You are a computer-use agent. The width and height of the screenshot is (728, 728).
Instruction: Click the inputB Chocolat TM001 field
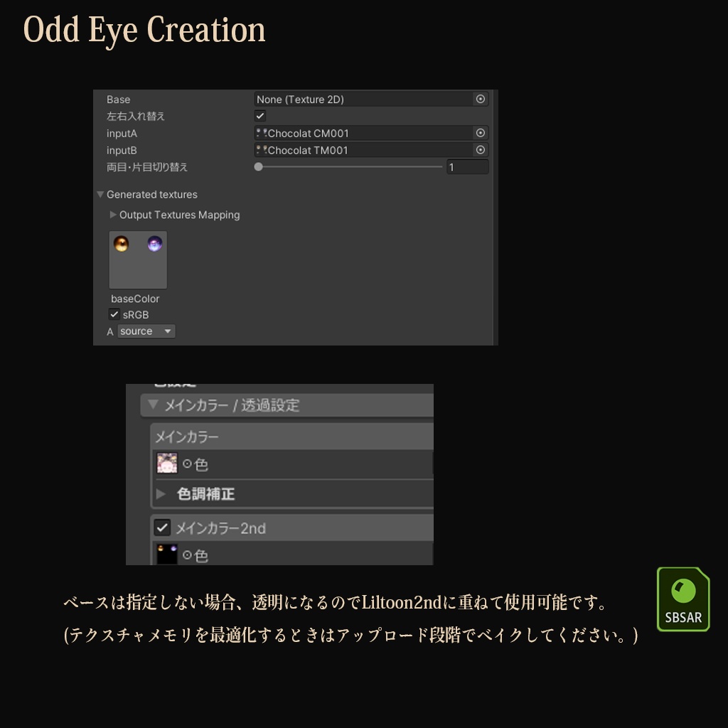coord(371,150)
